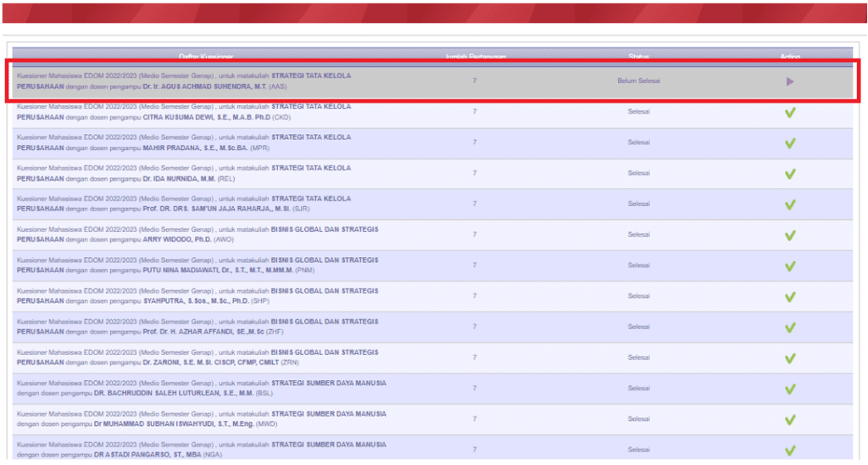
Task: Click green checkmark for Arry Widodo row
Action: pos(790,235)
